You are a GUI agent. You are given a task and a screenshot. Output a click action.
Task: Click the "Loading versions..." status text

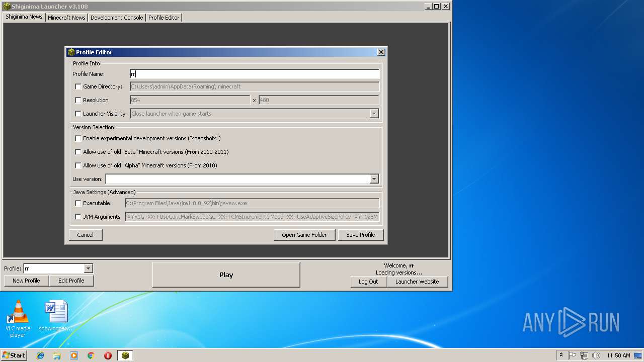pos(399,273)
